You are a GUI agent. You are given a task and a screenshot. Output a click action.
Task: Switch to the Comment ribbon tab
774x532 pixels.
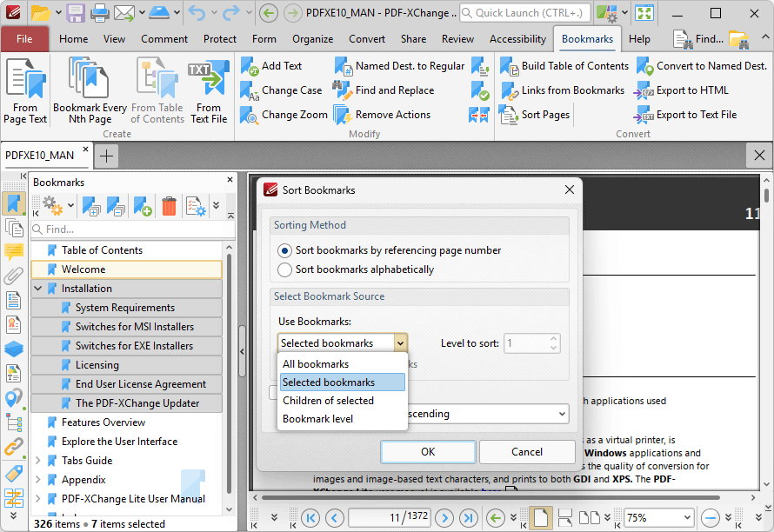click(x=164, y=39)
